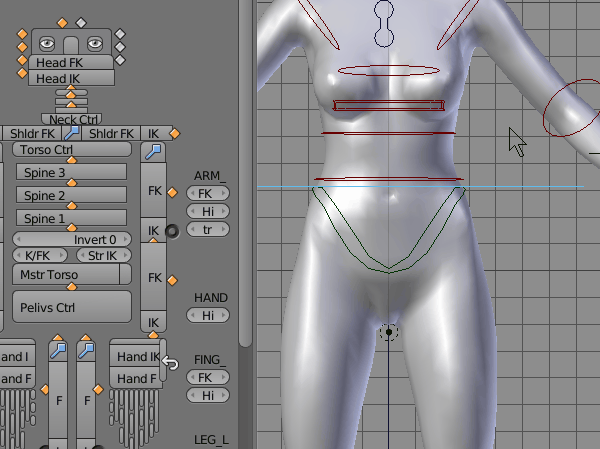The image size is (600, 449).
Task: Click the black ring beside arm IK
Action: click(172, 231)
